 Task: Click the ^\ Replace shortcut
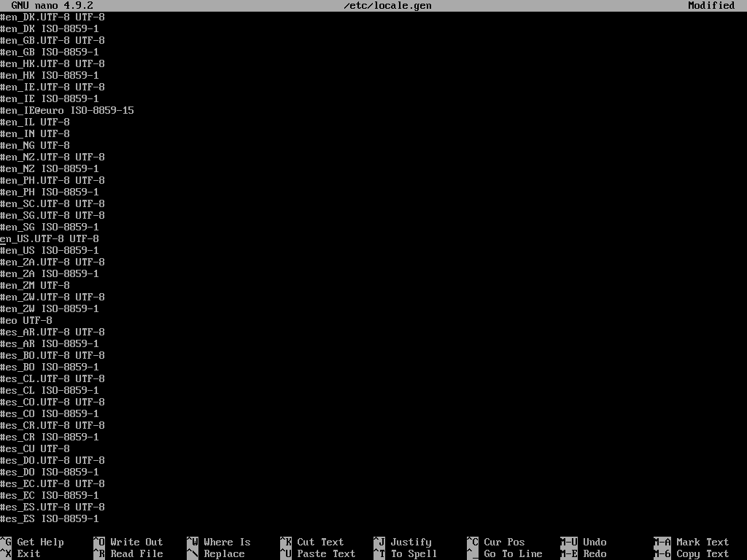coord(216,554)
